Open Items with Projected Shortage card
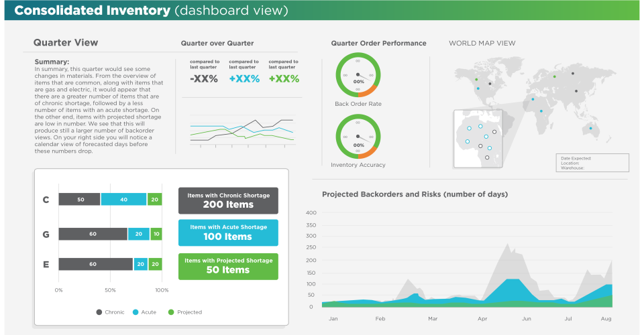Screen dimensions: 644x335 (228, 265)
